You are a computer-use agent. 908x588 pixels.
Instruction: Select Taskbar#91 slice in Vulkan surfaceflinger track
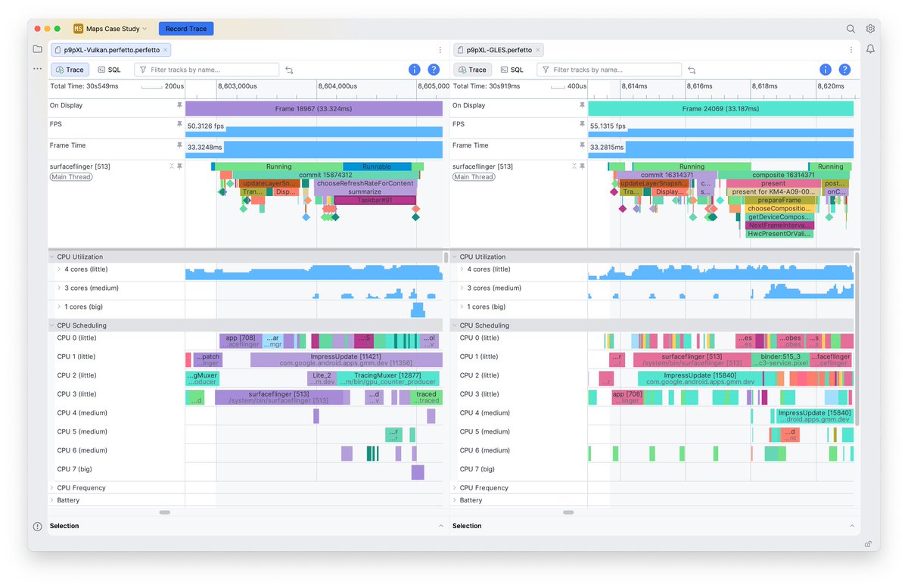tap(375, 200)
